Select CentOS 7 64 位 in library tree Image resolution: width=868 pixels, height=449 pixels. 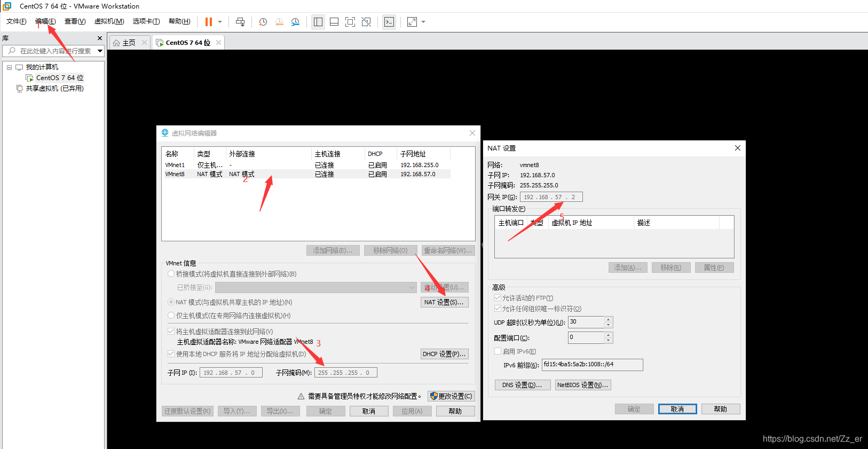click(60, 78)
